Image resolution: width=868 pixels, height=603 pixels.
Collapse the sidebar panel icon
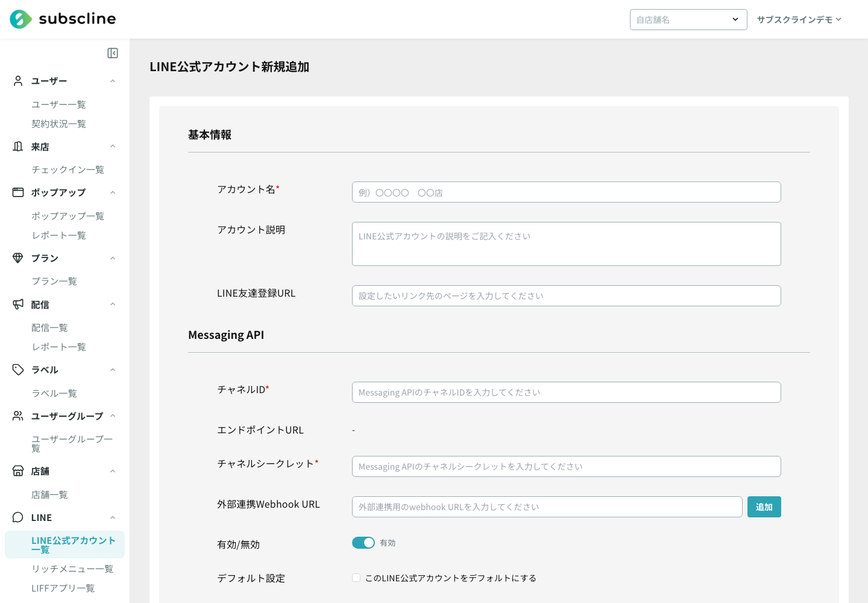113,53
